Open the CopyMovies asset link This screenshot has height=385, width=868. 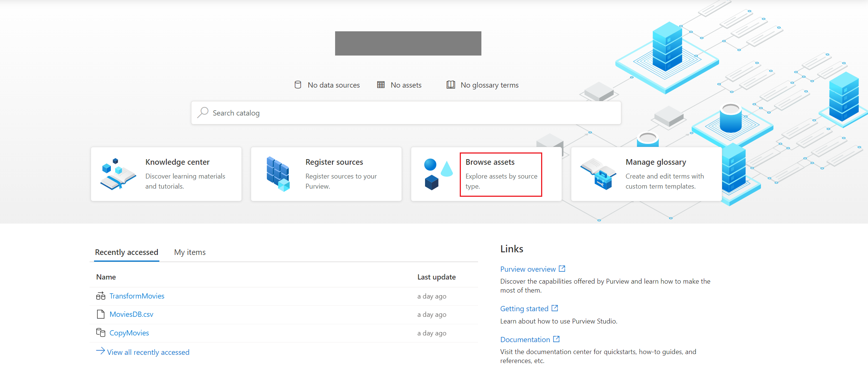click(x=129, y=333)
